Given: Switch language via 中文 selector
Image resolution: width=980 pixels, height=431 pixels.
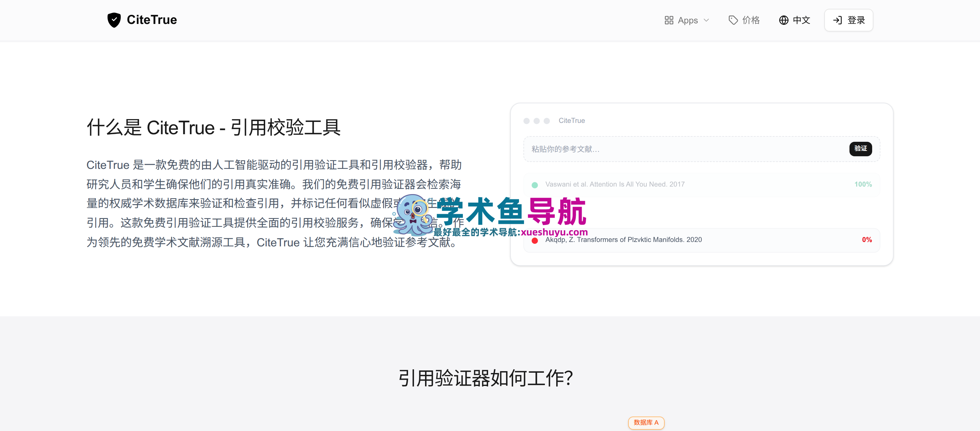Looking at the screenshot, I should 801,20.
